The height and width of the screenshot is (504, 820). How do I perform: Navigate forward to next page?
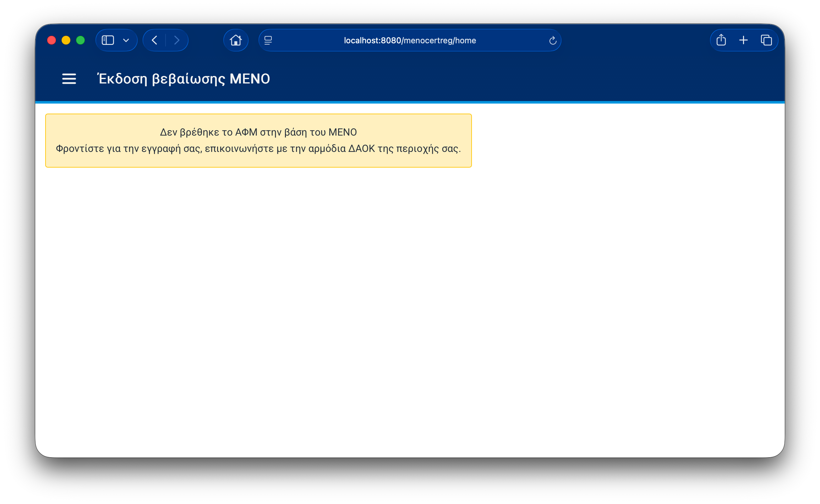177,40
